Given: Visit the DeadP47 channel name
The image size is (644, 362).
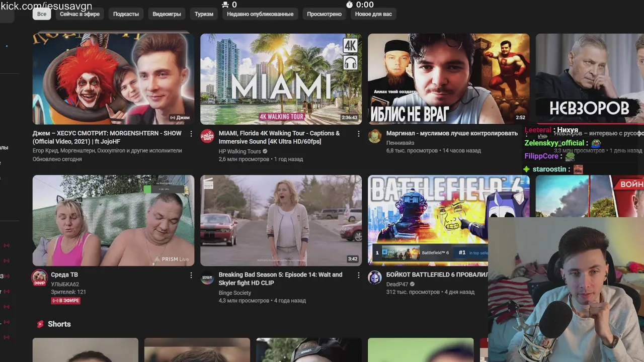Looking at the screenshot, I should coord(397,284).
